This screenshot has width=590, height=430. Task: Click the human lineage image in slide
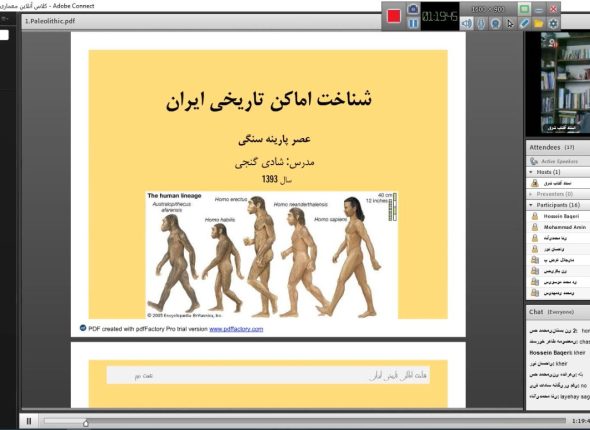[272, 255]
